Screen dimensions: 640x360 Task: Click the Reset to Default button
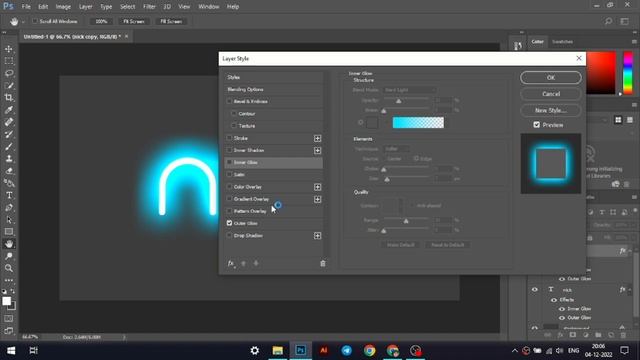coord(447,245)
